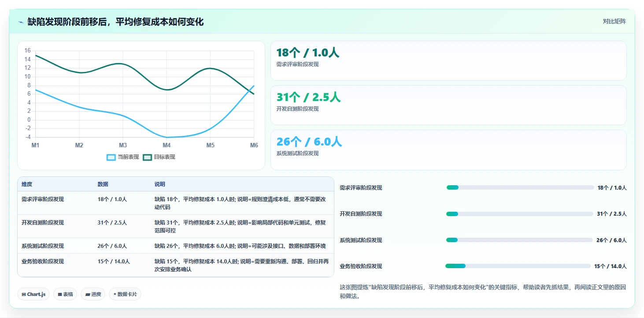Click the description starting 缺陷 15个
The width and height of the screenshot is (644, 318).
tap(241, 266)
